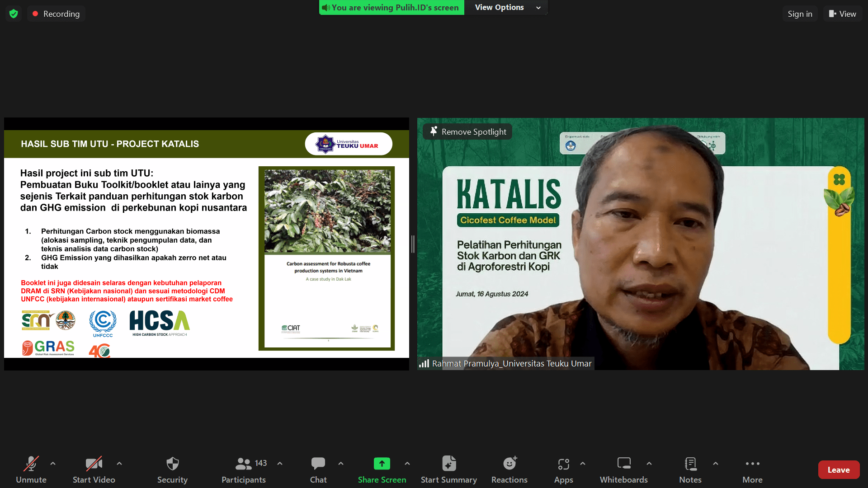Click the network signal bars icon on video
Viewport: 868px width, 488px height.
tap(424, 363)
